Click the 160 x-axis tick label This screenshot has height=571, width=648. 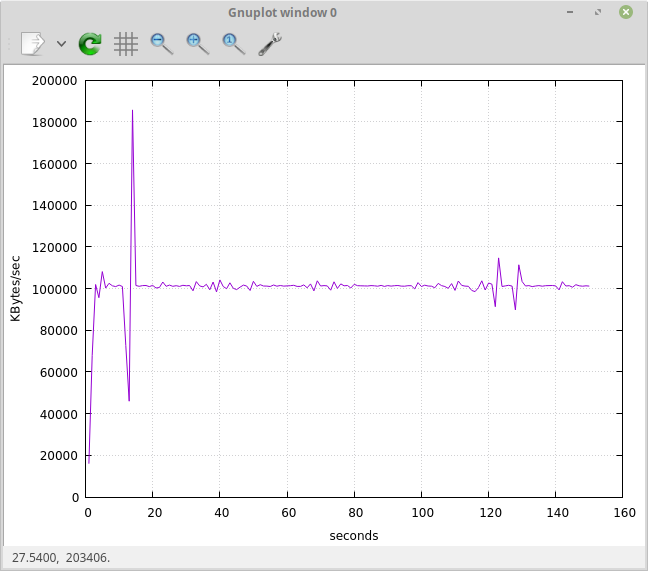(x=623, y=513)
